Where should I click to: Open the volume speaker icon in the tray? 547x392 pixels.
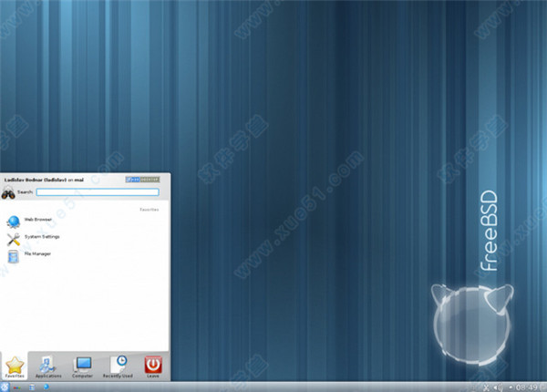(498, 387)
